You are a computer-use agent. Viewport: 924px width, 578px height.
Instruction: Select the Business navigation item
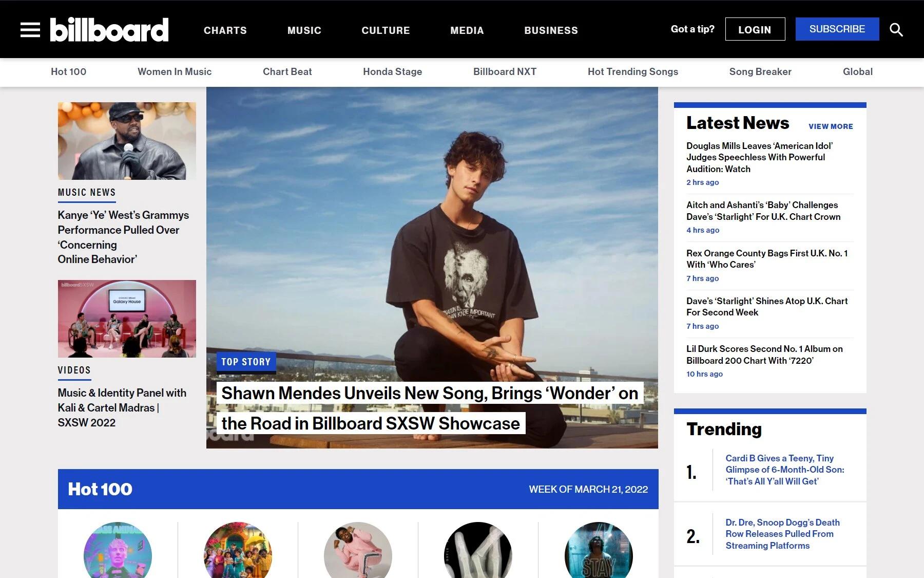(x=551, y=30)
